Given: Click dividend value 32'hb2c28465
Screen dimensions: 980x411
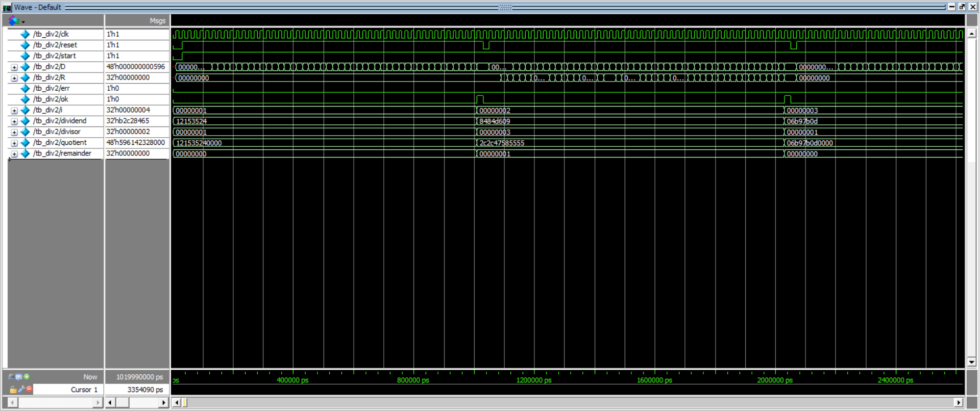Looking at the screenshot, I should [128, 121].
